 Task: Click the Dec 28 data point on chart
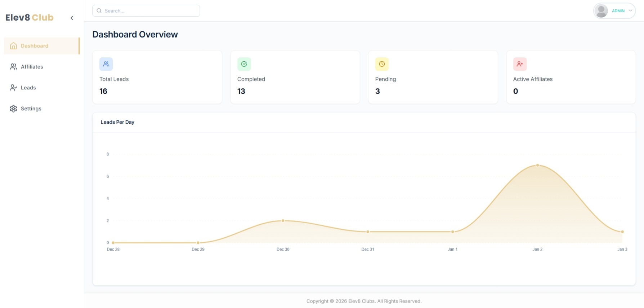113,243
